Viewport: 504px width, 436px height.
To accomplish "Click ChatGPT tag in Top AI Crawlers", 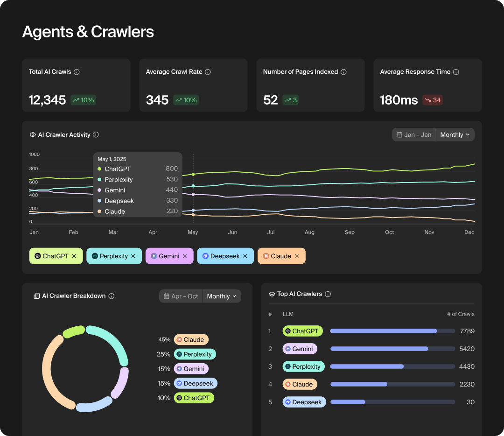I will pos(302,331).
